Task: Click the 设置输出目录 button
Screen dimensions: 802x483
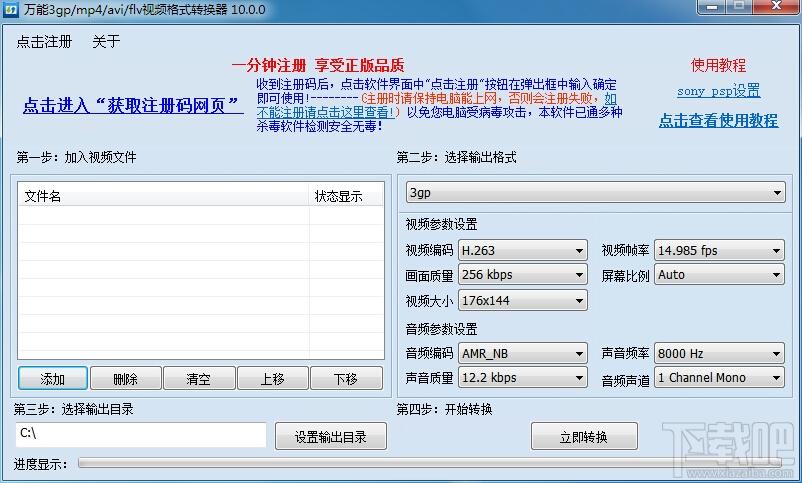Action: pyautogui.click(x=330, y=436)
